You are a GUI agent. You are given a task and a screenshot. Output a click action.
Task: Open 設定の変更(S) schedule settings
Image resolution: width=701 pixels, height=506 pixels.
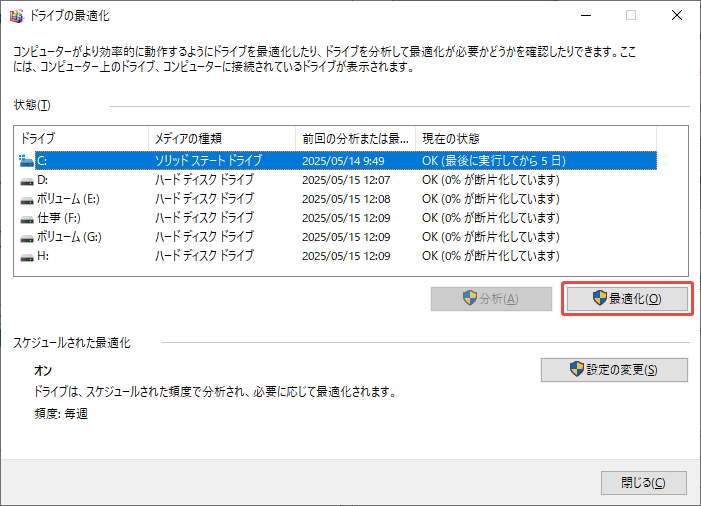[614, 370]
